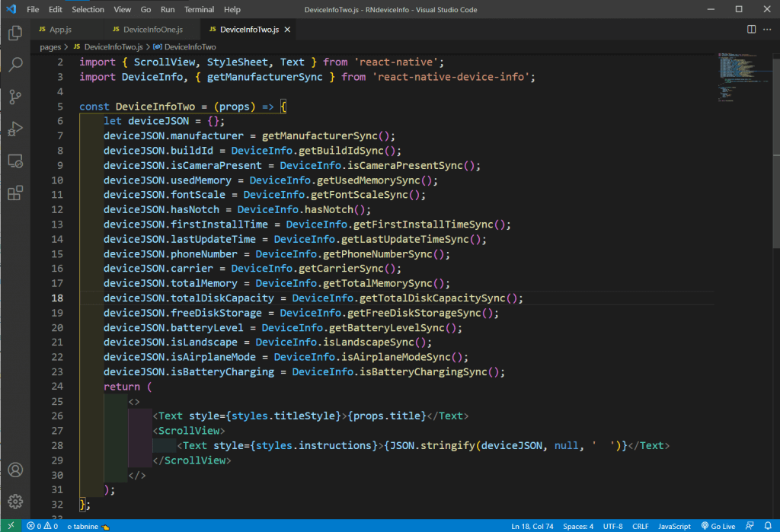Click the Spaces: 4 indentation setting

coord(578,526)
